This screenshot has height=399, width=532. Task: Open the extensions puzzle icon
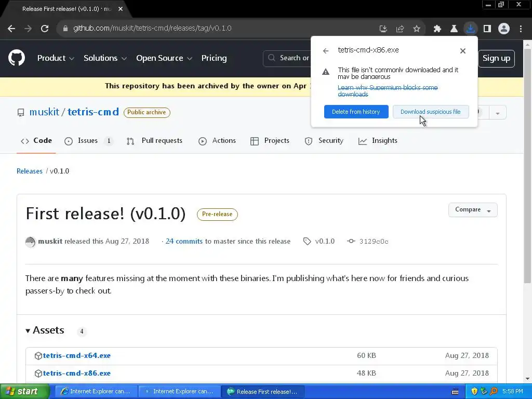(437, 29)
